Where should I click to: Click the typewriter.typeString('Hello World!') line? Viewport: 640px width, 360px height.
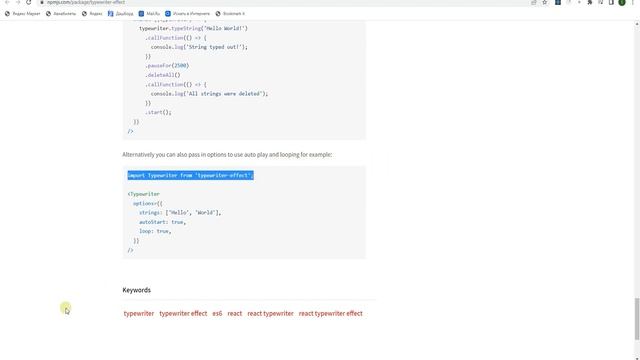tap(193, 29)
